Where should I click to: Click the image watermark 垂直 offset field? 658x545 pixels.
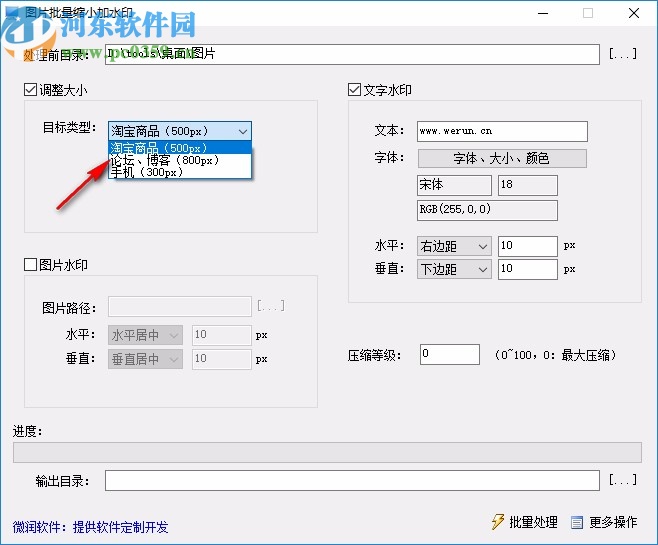[222, 359]
